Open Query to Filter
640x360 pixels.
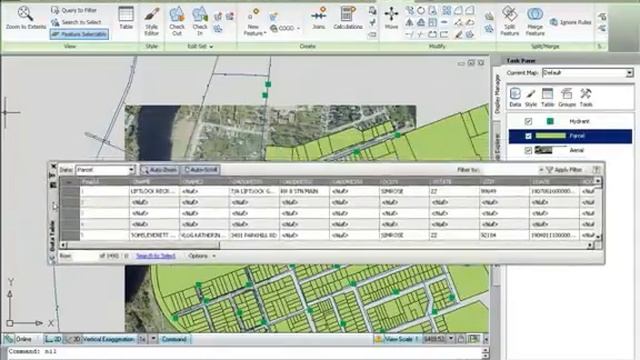point(74,10)
